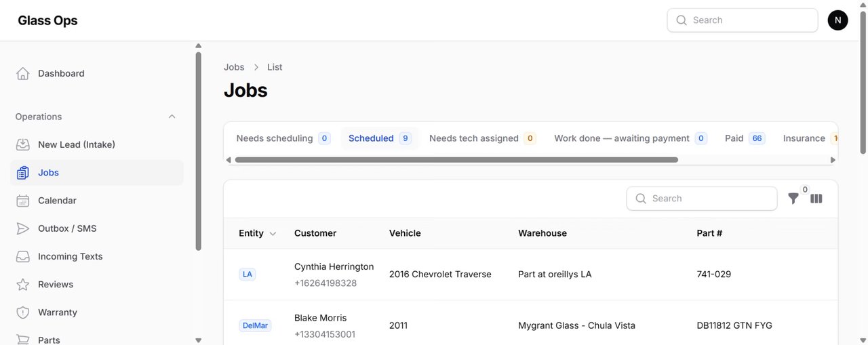
Task: Click sidebar scroll up arrow
Action: pyautogui.click(x=198, y=46)
